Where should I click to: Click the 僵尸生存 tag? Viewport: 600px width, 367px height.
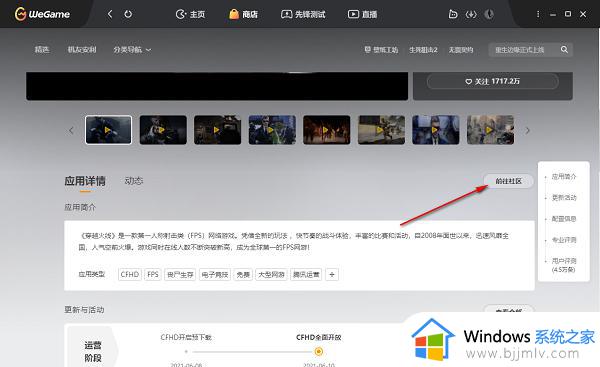(180, 274)
